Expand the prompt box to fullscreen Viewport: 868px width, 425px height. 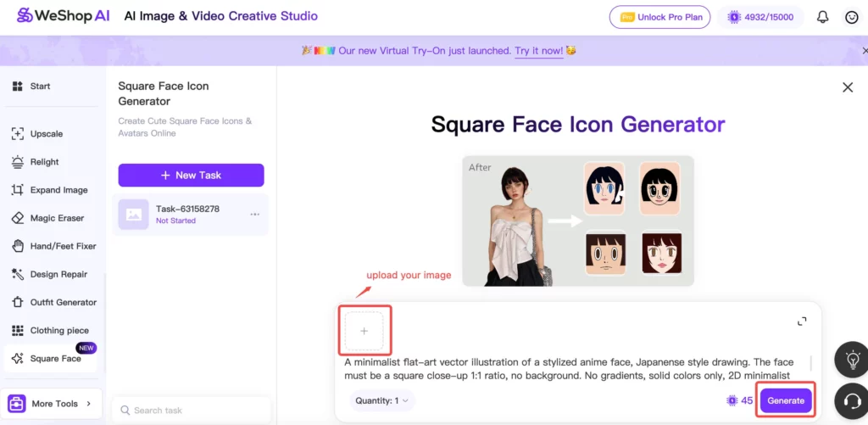[802, 322]
